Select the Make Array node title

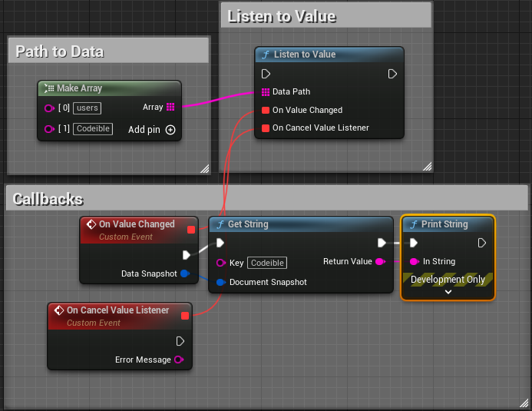click(79, 88)
